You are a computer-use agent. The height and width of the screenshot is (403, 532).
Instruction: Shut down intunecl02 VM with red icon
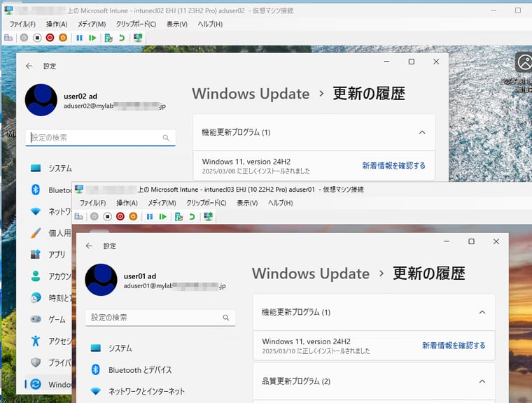(50, 38)
